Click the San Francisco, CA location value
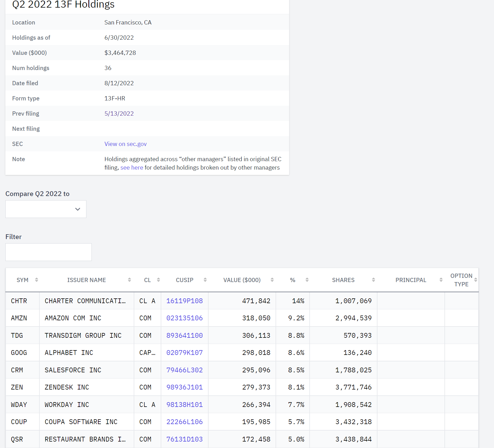This screenshot has height=448, width=494. point(128,22)
